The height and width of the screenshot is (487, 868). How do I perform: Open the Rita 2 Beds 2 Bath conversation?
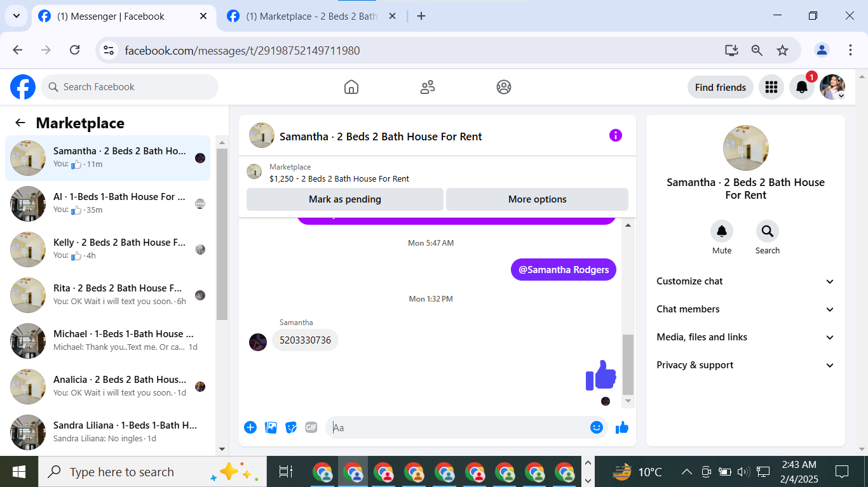tap(108, 295)
